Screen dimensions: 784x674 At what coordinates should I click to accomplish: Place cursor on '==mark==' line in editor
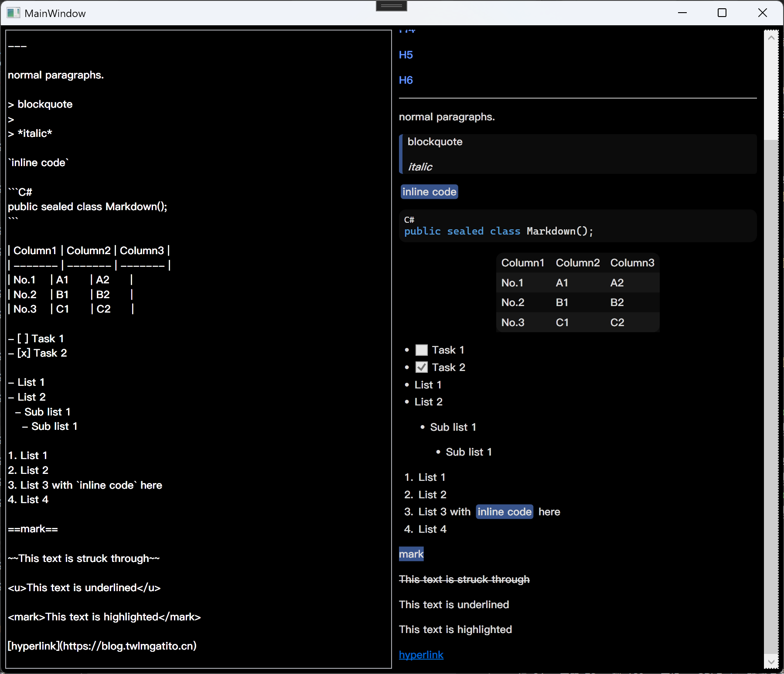tap(33, 529)
